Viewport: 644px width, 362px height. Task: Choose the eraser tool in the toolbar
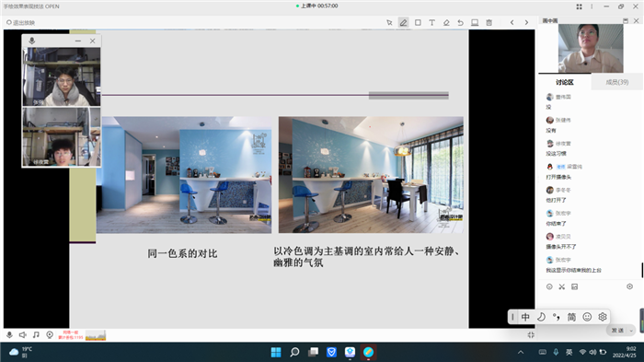[446, 23]
